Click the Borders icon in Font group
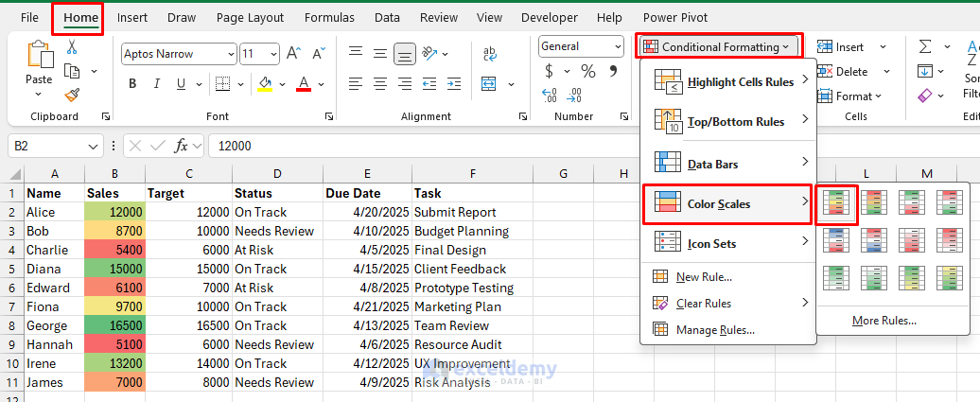The width and height of the screenshot is (980, 402). pyautogui.click(x=222, y=83)
